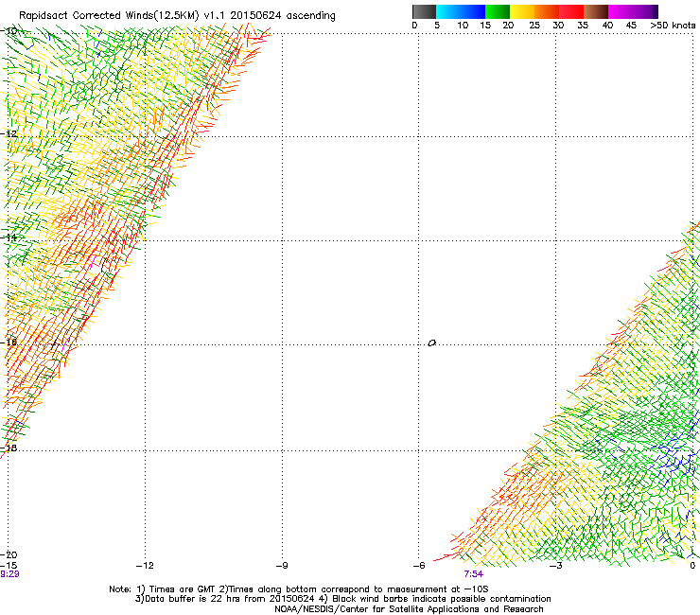Click the 'NOAA/NESDIS/Center for Satellite Applications' credit
The image size is (700, 615).
(x=409, y=609)
